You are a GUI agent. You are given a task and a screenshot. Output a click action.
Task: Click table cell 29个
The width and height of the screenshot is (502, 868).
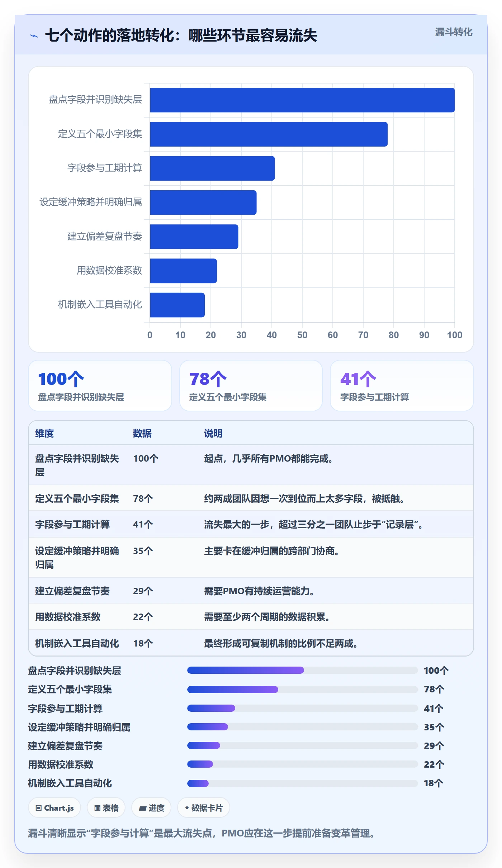(x=143, y=591)
